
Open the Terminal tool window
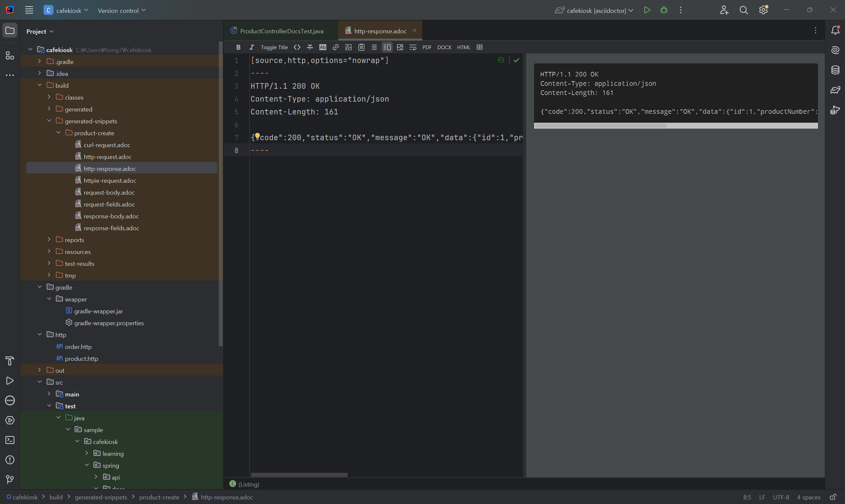coord(10,440)
